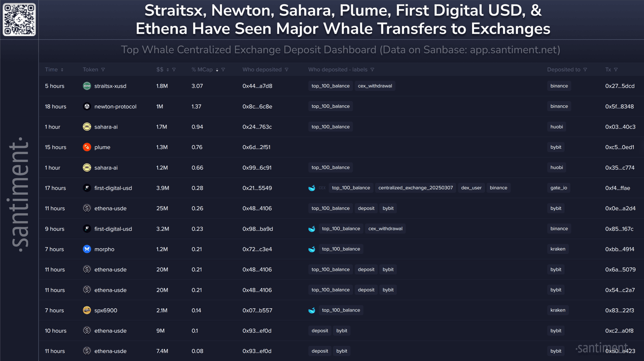Open filter for Who deposited - labels
The image size is (644, 361).
point(372,70)
